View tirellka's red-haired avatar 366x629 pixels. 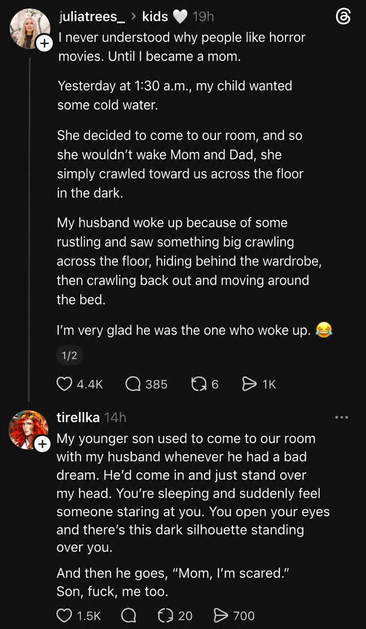click(x=28, y=429)
